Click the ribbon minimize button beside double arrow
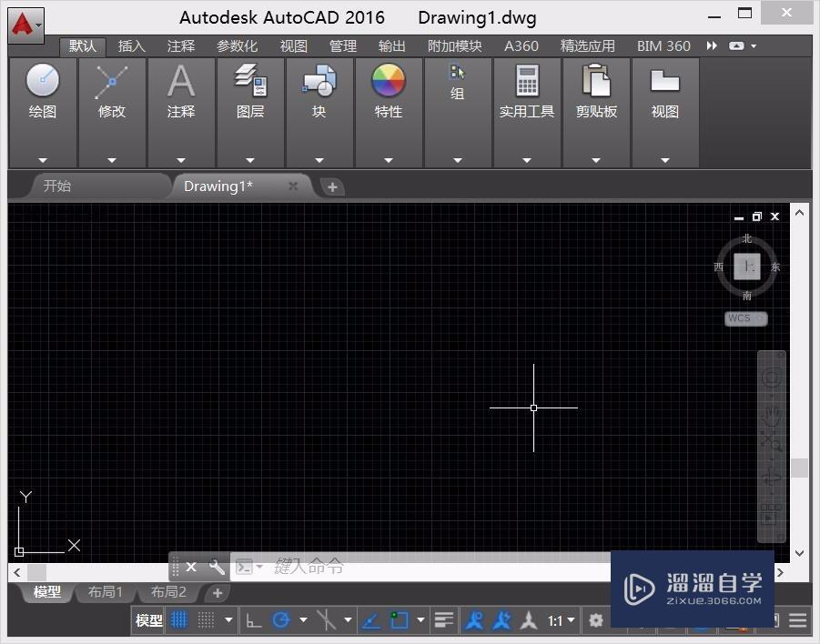Image resolution: width=820 pixels, height=644 pixels. (x=736, y=46)
